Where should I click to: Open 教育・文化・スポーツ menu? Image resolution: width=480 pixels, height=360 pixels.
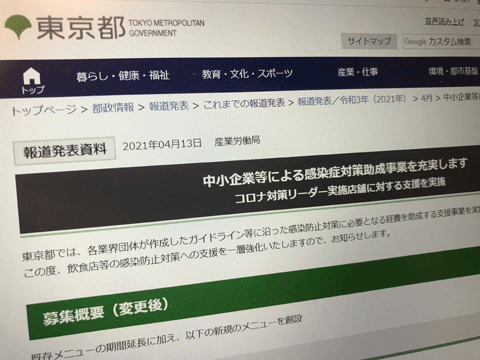point(247,74)
